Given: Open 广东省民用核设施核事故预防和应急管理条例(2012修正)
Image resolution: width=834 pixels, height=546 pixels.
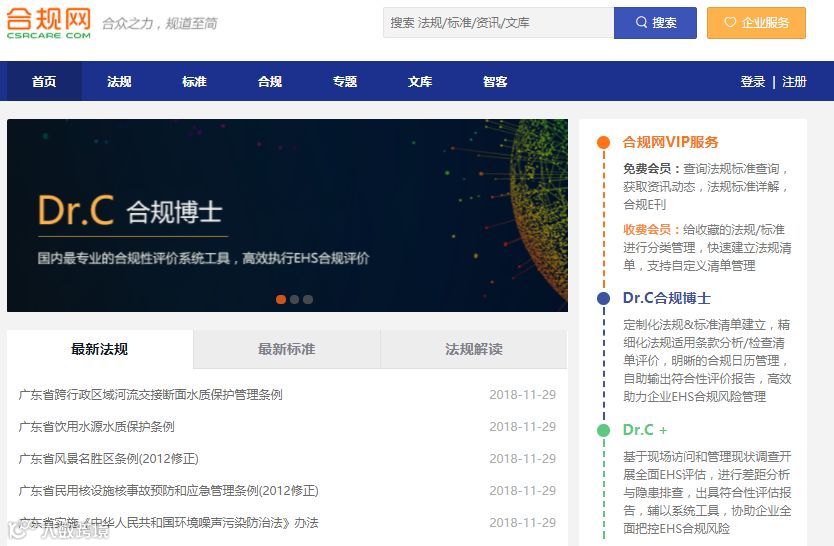Looking at the screenshot, I should tap(168, 490).
